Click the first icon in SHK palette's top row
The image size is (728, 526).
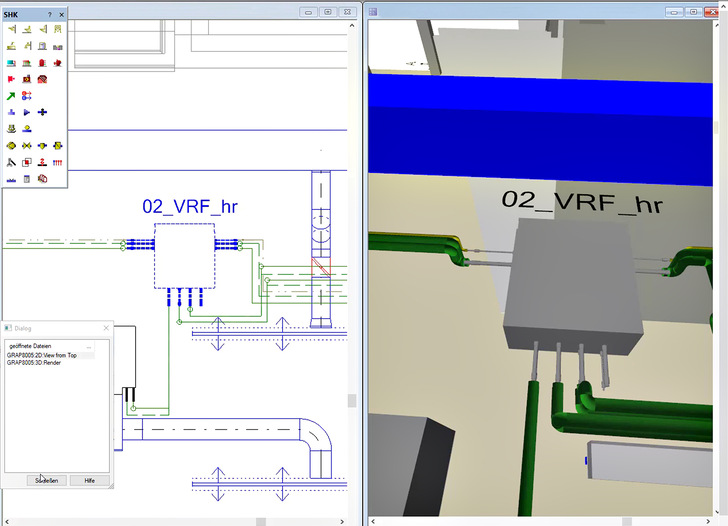[x=11, y=29]
